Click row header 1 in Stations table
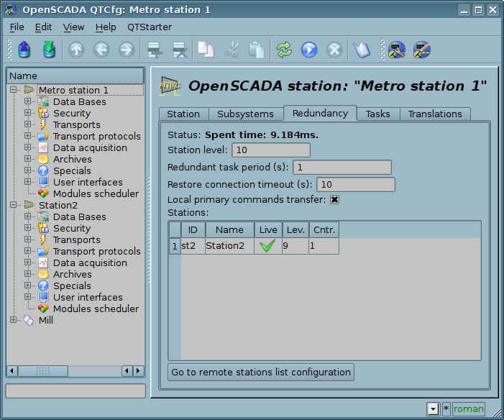Viewport: 504px width, 420px height. 175,246
